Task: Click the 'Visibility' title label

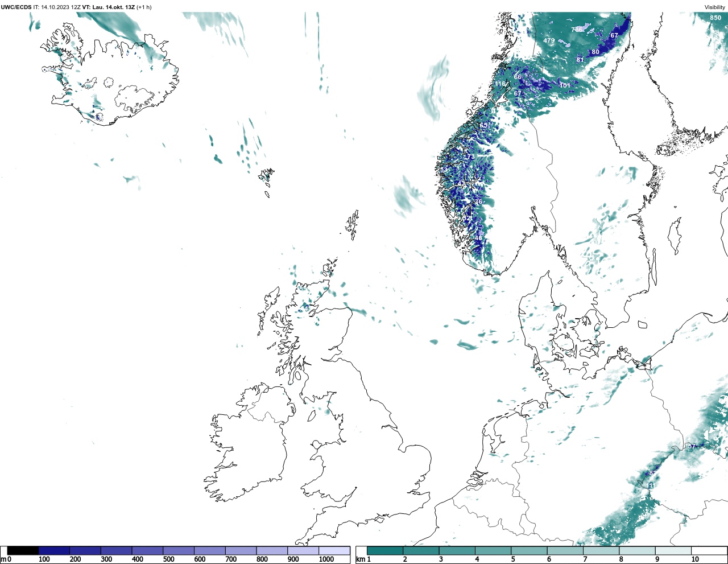Action: 714,7
